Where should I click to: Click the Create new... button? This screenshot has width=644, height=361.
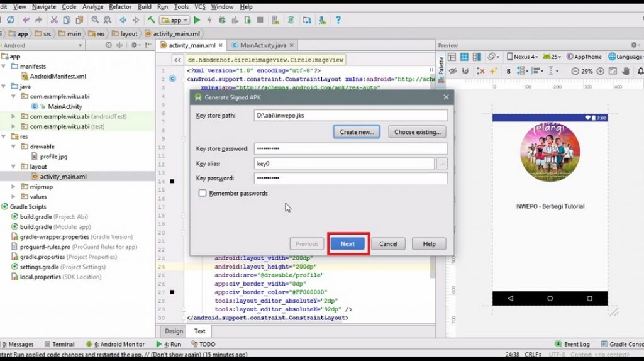[x=357, y=132]
